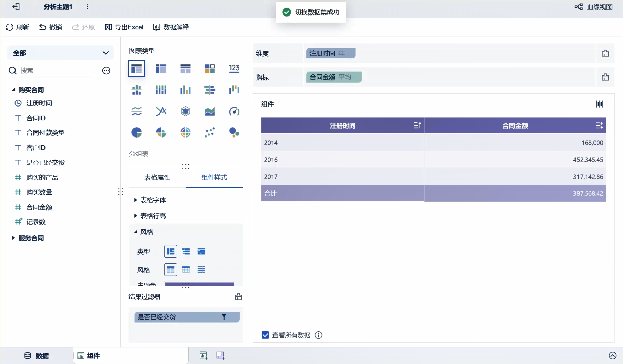Open the 血缘视图 lineage view
623x364 pixels.
[594, 7]
